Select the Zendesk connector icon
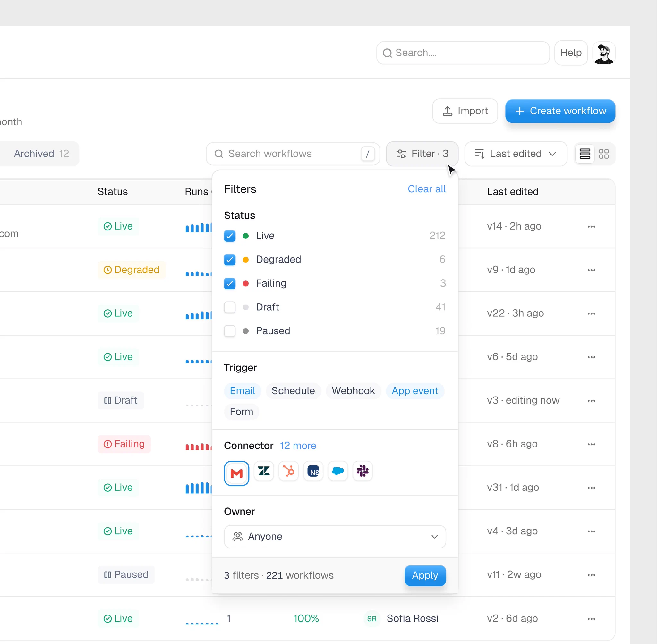 pyautogui.click(x=264, y=471)
